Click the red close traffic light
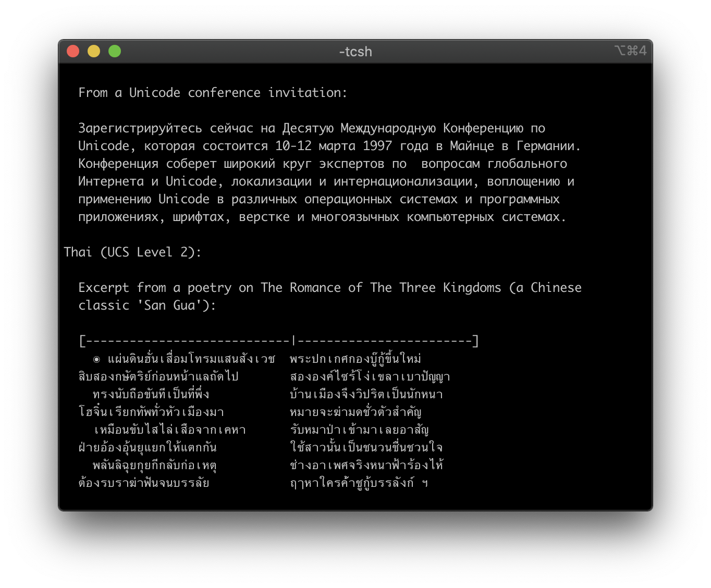Viewport: 711px width, 588px height. pos(73,51)
